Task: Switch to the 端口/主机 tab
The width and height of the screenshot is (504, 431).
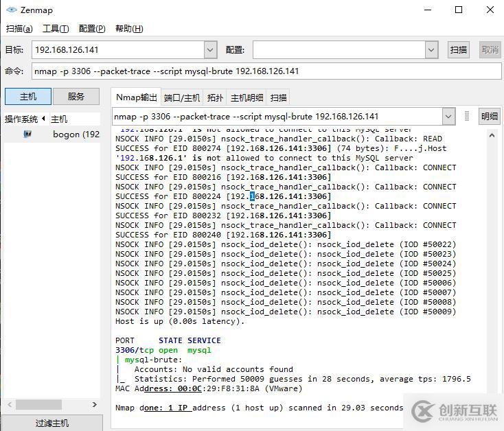Action: 182,97
